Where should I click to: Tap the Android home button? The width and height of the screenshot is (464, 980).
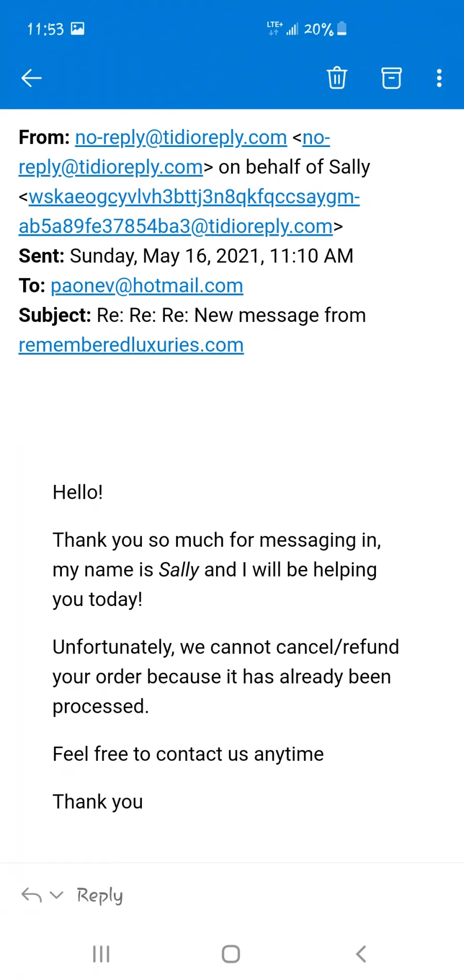[x=231, y=954]
